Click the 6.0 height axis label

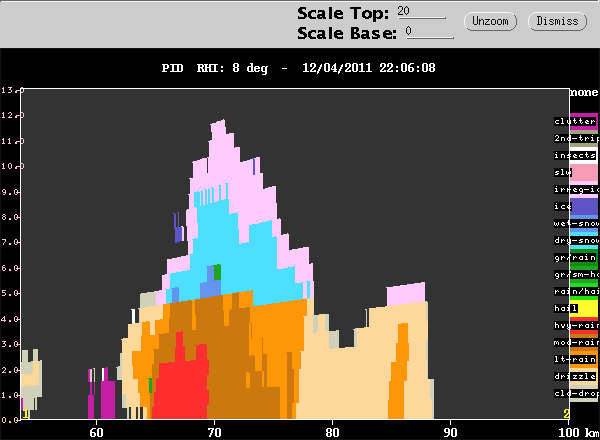[x=11, y=268]
